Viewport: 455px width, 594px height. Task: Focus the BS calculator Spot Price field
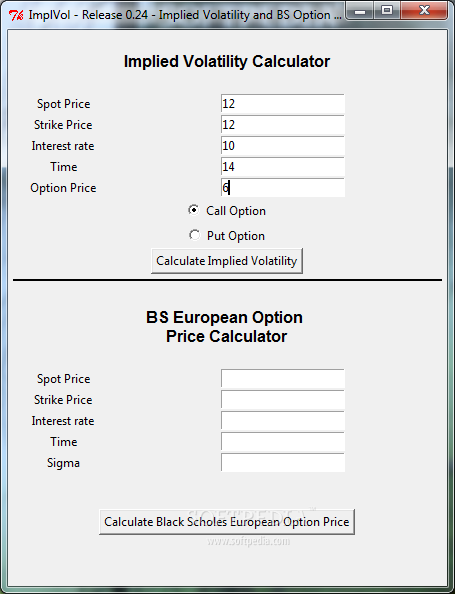click(283, 378)
